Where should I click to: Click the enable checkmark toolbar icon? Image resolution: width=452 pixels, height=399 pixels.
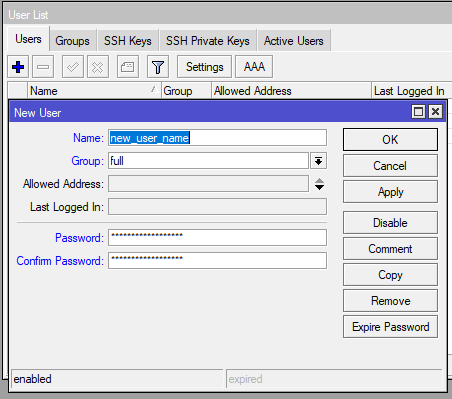(73, 67)
